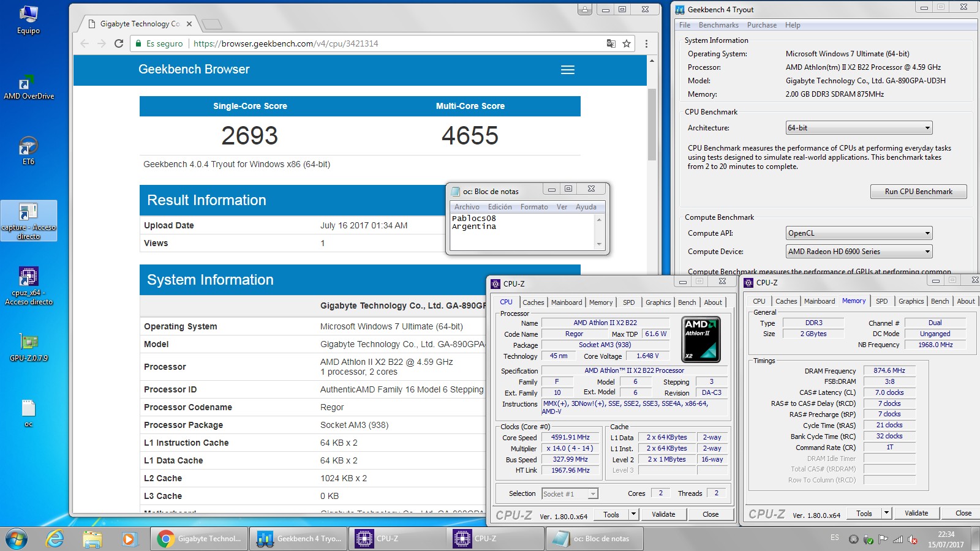Click the Chrome back arrow
Image resolution: width=980 pixels, height=551 pixels.
point(85,43)
